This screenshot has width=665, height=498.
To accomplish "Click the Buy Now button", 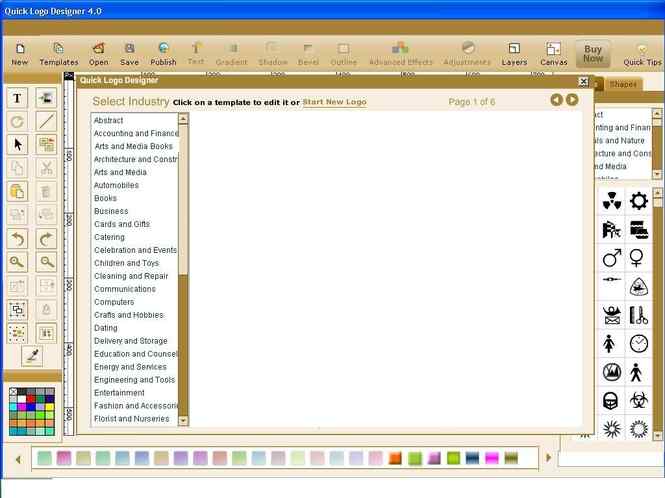I will pos(592,54).
